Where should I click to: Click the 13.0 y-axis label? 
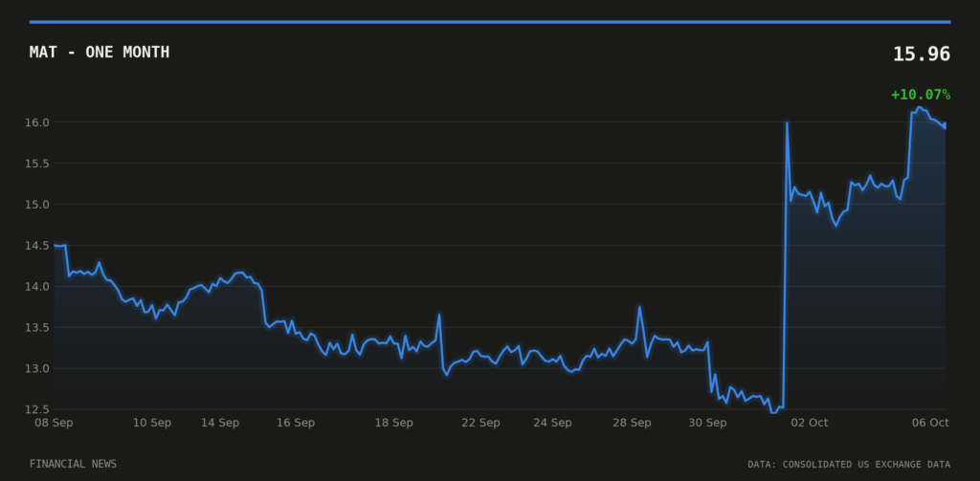[37, 368]
